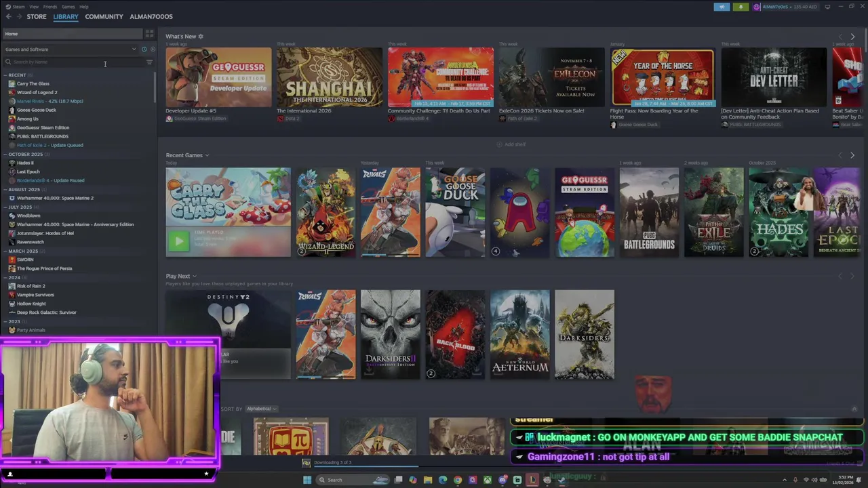Toggle the collections grid view icon
The image size is (868, 488).
tap(149, 34)
